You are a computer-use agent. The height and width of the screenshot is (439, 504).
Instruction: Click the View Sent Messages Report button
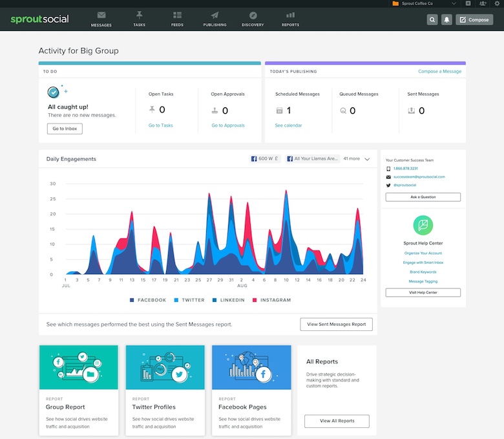tap(336, 324)
